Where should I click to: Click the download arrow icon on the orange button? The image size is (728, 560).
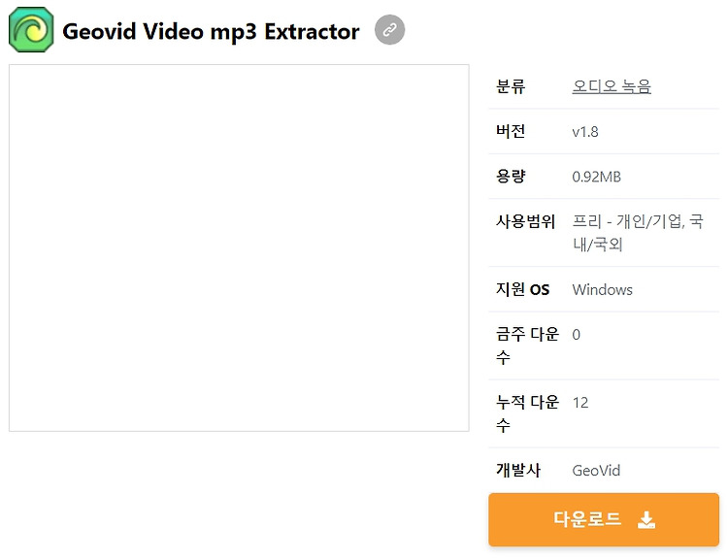pyautogui.click(x=646, y=519)
